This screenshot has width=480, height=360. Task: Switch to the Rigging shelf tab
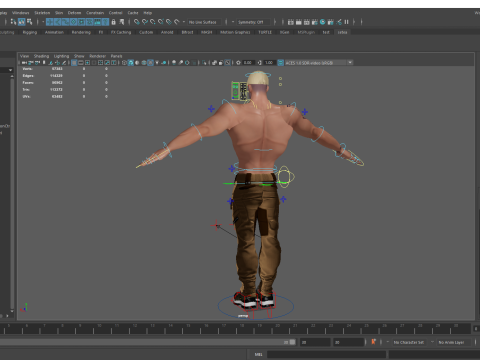[30, 32]
